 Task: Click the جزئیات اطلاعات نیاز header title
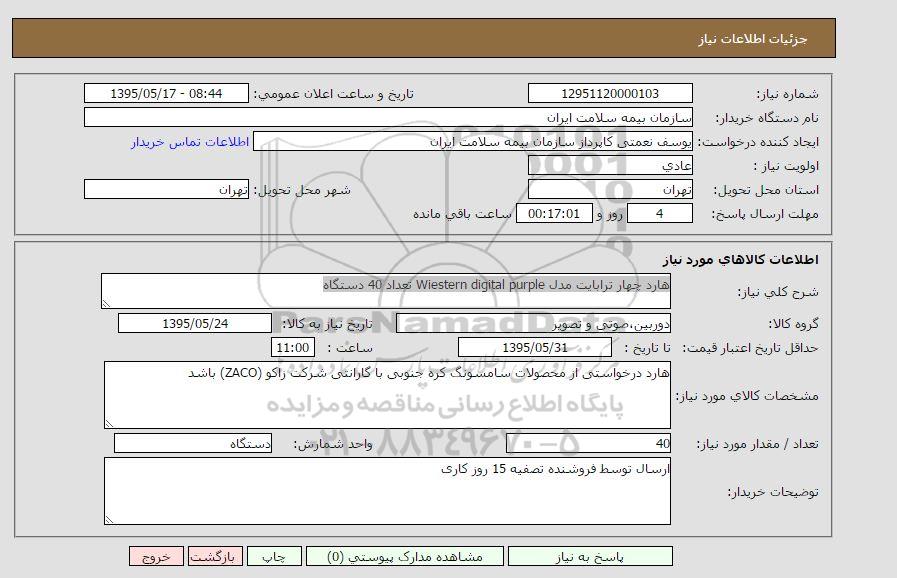coord(752,39)
